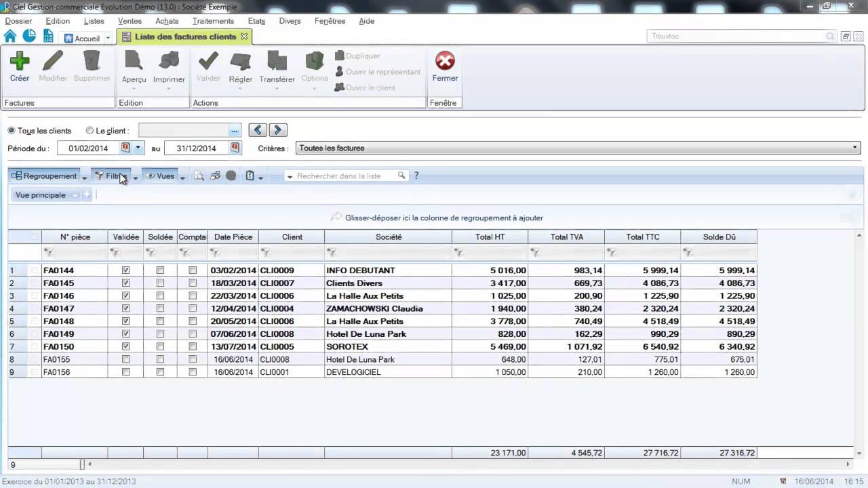Screen dimensions: 868x488
Task: Select invoice row FA0149
Action: [382, 334]
